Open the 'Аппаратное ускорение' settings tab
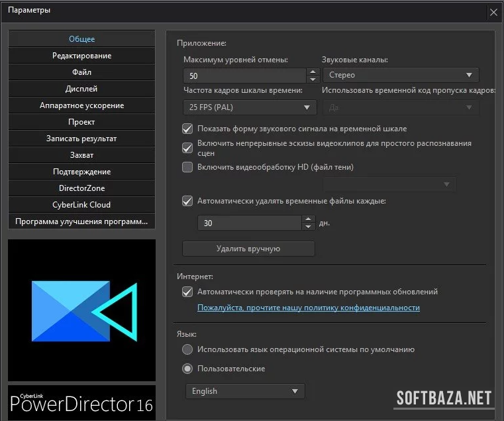Image resolution: width=504 pixels, height=421 pixels. point(81,105)
